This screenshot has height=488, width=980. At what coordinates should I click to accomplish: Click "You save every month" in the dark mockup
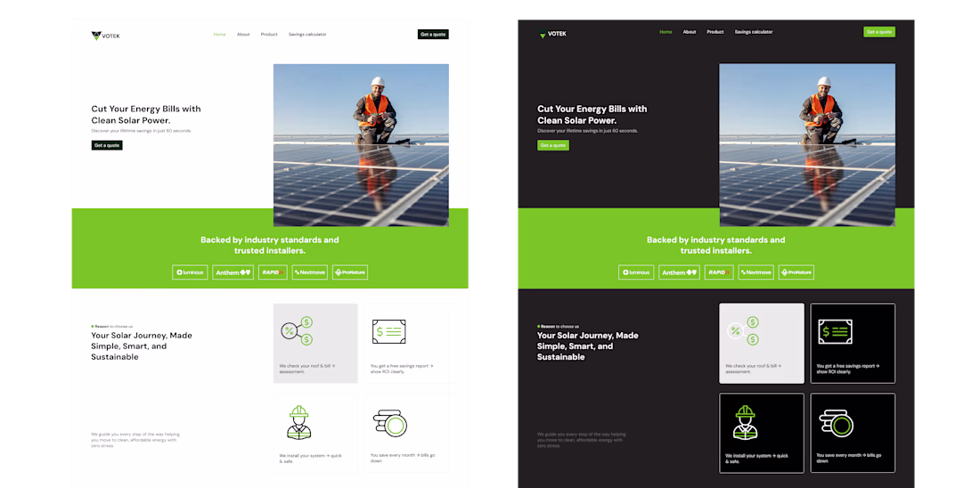[848, 458]
